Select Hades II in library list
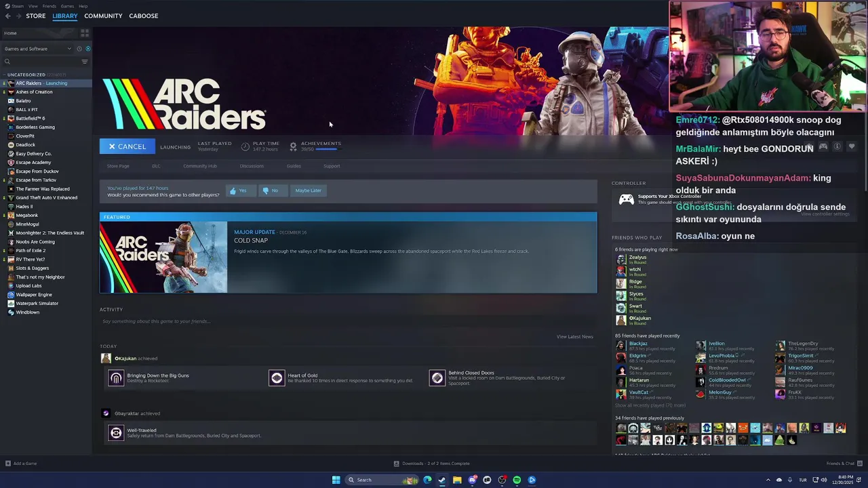 click(x=24, y=207)
